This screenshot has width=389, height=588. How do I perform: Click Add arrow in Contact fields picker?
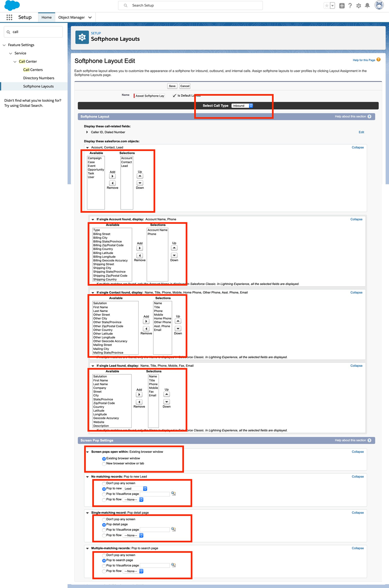point(146,321)
